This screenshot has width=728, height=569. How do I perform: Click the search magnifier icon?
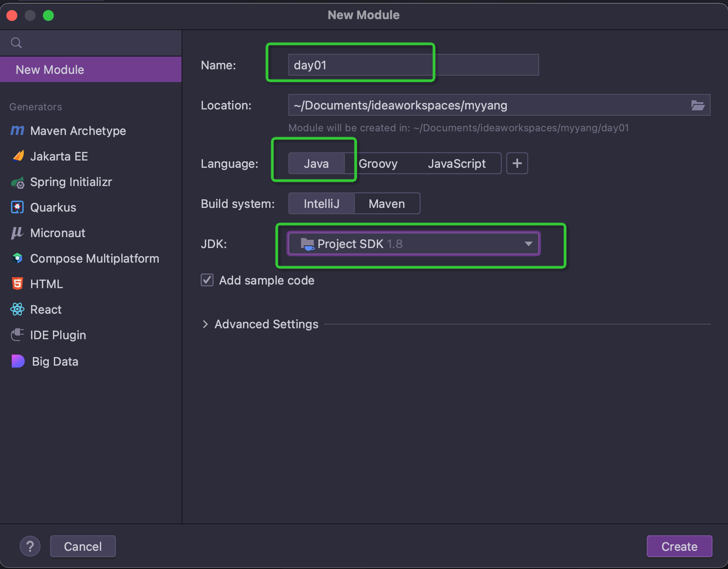16,43
